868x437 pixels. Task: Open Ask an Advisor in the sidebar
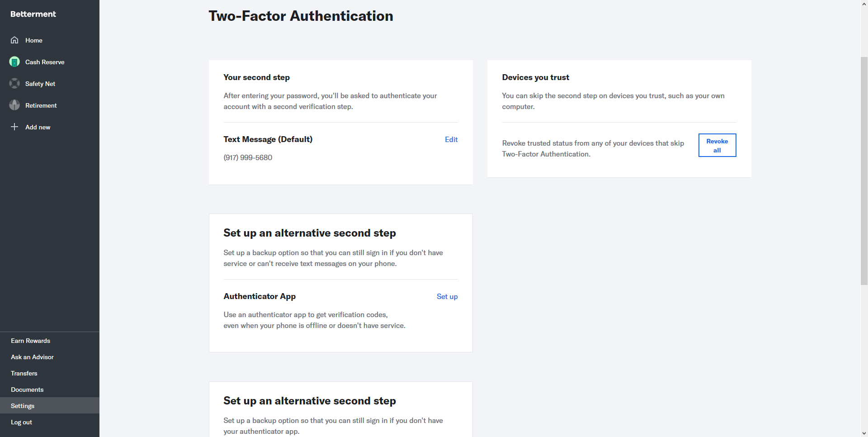32,357
